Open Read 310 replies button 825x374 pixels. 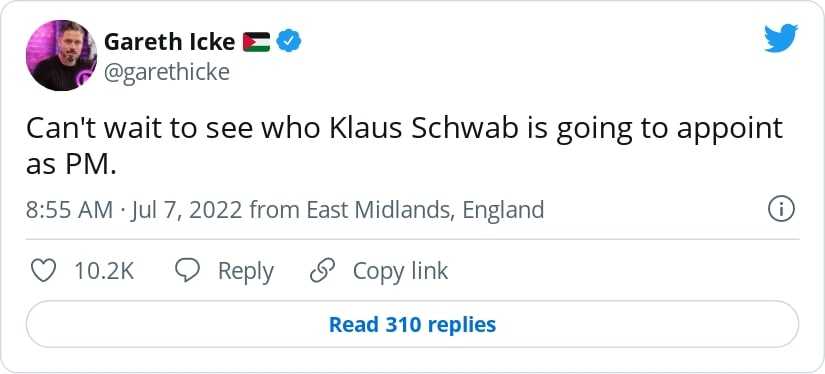(412, 324)
